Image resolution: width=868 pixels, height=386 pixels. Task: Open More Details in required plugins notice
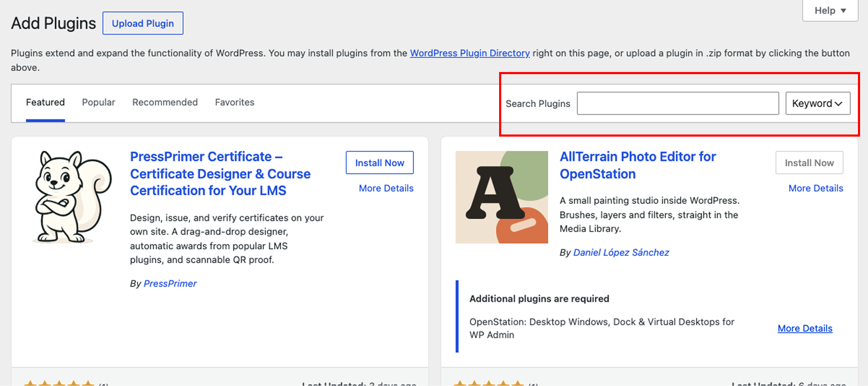click(x=805, y=328)
